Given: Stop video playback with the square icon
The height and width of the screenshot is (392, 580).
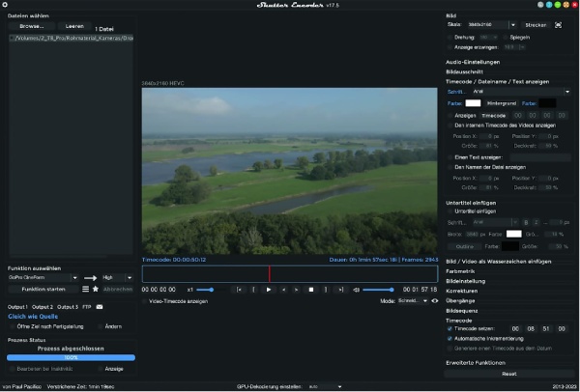Looking at the screenshot, I should [311, 290].
